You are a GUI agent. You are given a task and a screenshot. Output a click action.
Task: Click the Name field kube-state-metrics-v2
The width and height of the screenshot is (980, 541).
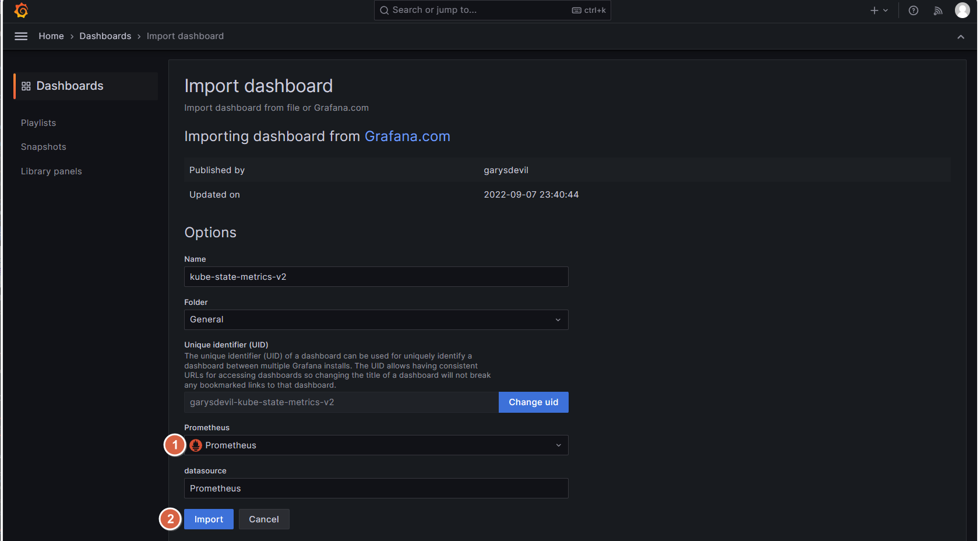(x=376, y=277)
